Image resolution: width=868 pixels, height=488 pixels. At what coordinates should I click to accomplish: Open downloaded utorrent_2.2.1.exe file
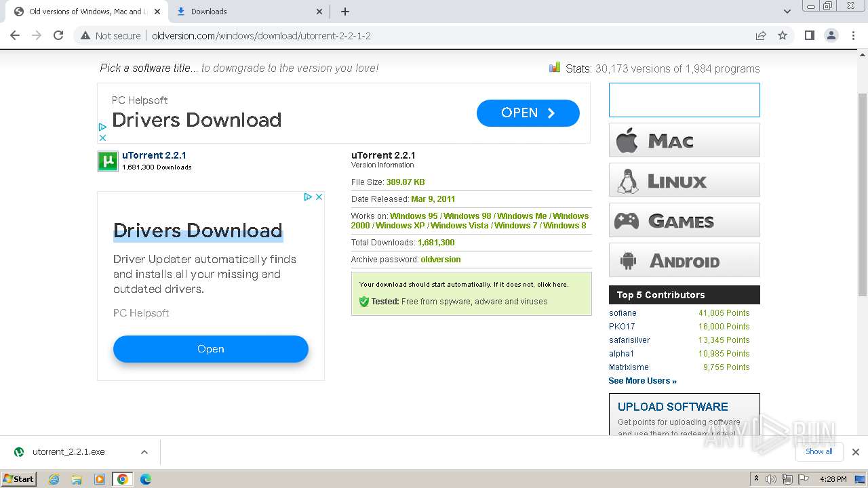(x=68, y=452)
